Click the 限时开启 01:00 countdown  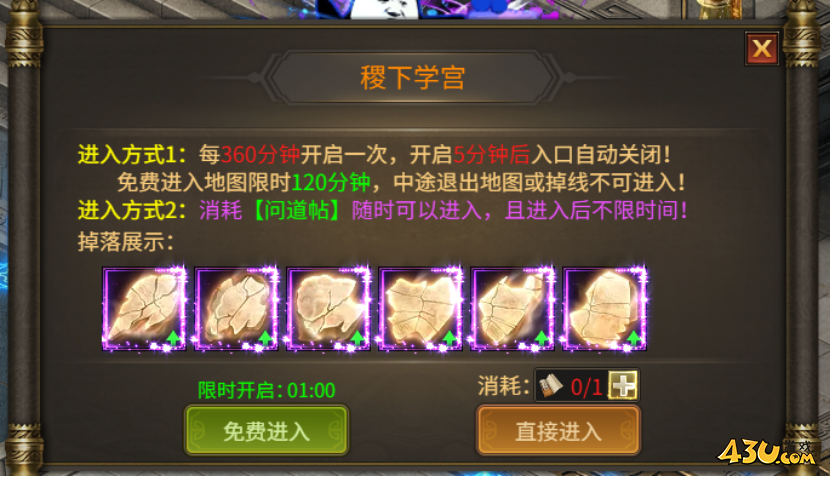[x=267, y=391]
